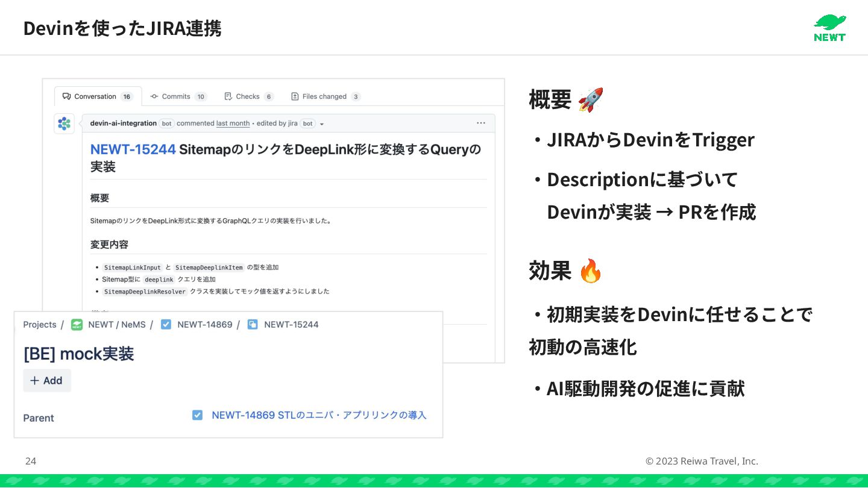Click the task icon beside the Parent link
868x488 pixels.
[x=197, y=415]
